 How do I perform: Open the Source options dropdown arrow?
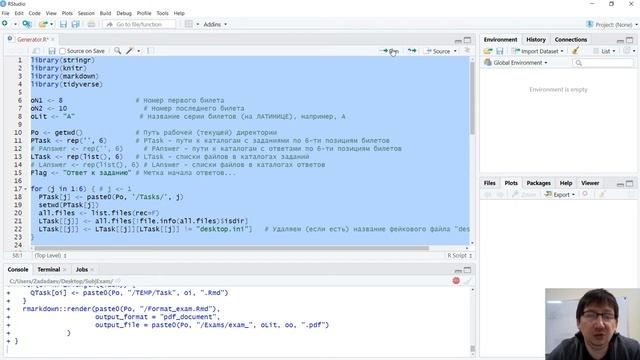[x=455, y=51]
